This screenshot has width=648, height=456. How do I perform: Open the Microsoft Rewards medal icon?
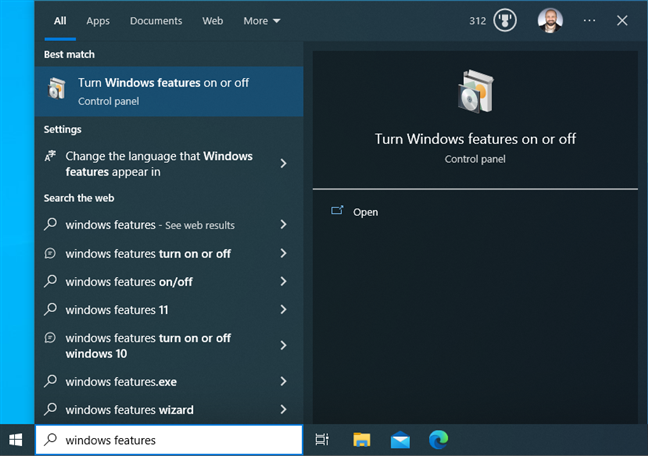tap(505, 21)
